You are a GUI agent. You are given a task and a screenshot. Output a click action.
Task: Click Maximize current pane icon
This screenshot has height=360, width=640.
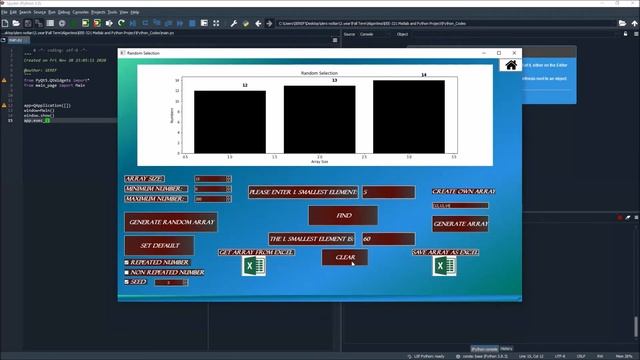pos(204,23)
